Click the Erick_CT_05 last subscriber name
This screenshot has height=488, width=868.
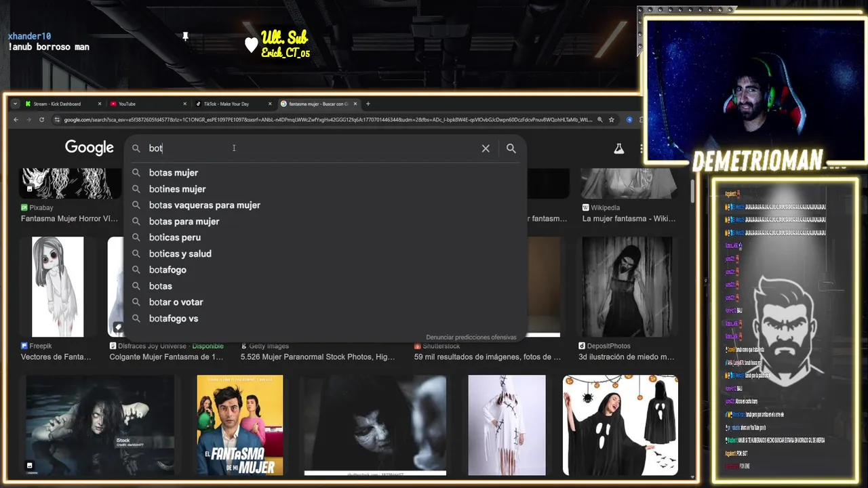(285, 53)
